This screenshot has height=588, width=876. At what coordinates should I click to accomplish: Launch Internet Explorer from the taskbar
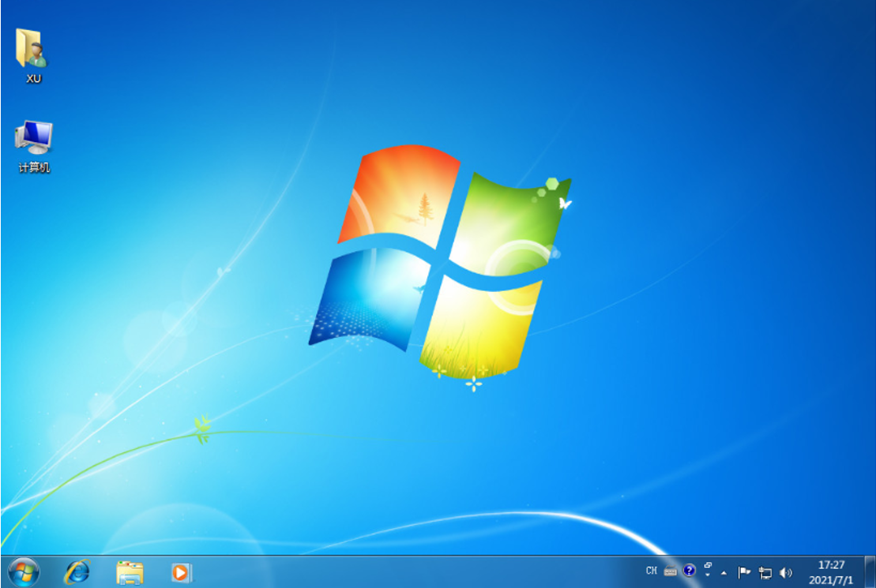(x=77, y=572)
